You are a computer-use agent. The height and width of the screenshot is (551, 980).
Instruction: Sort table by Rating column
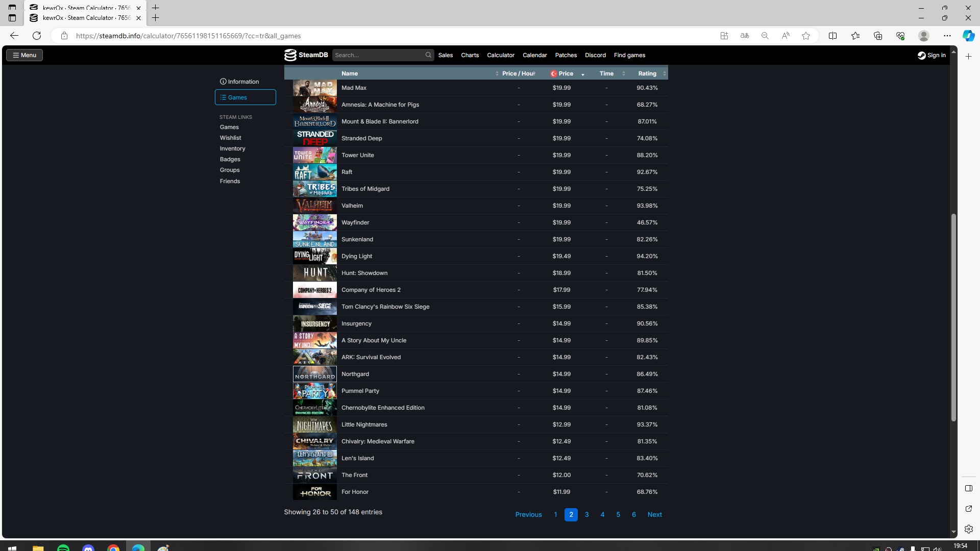[647, 73]
